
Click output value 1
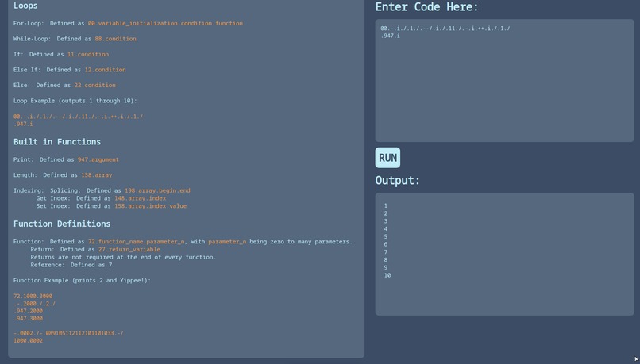(386, 206)
